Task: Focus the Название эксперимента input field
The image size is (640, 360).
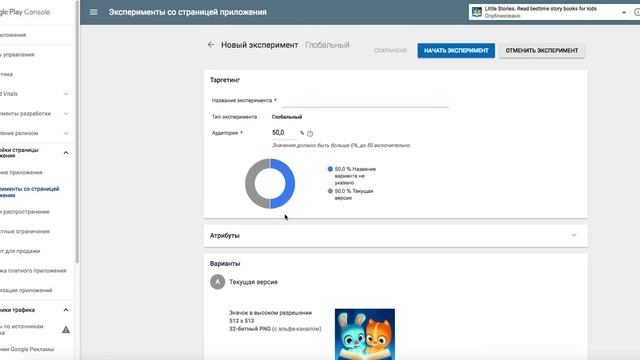Action: point(365,101)
